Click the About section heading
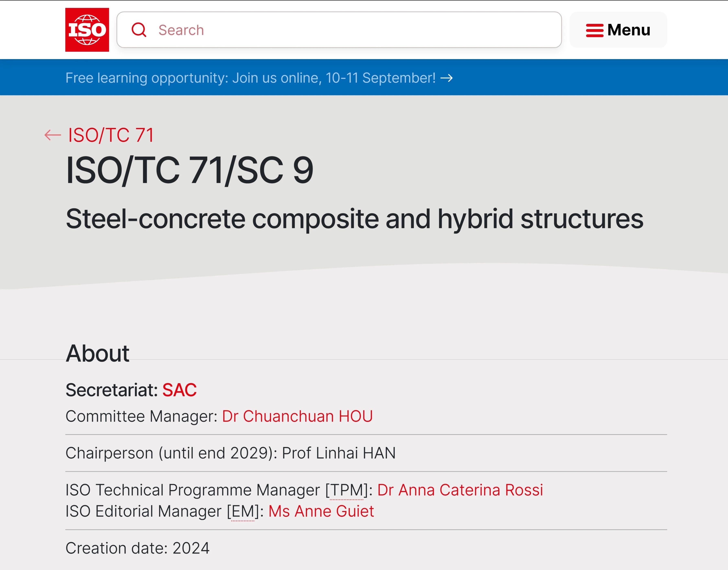Viewport: 728px width, 570px height. (97, 353)
